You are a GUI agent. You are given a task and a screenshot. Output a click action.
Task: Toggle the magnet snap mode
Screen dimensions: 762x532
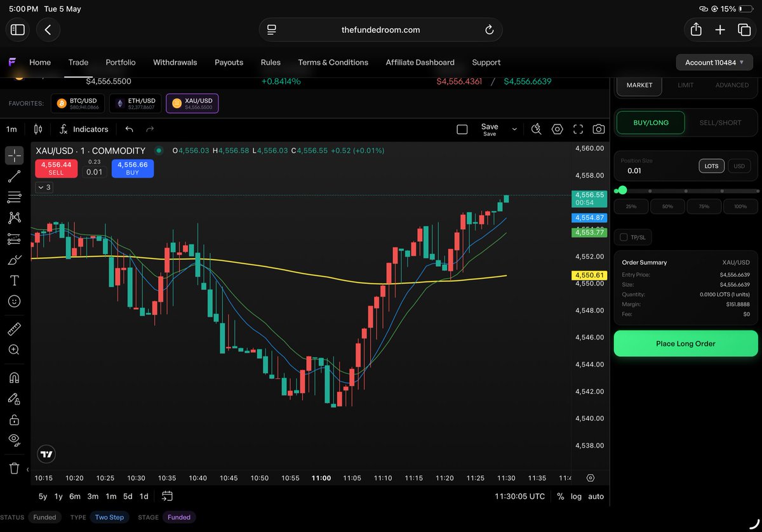coord(14,378)
